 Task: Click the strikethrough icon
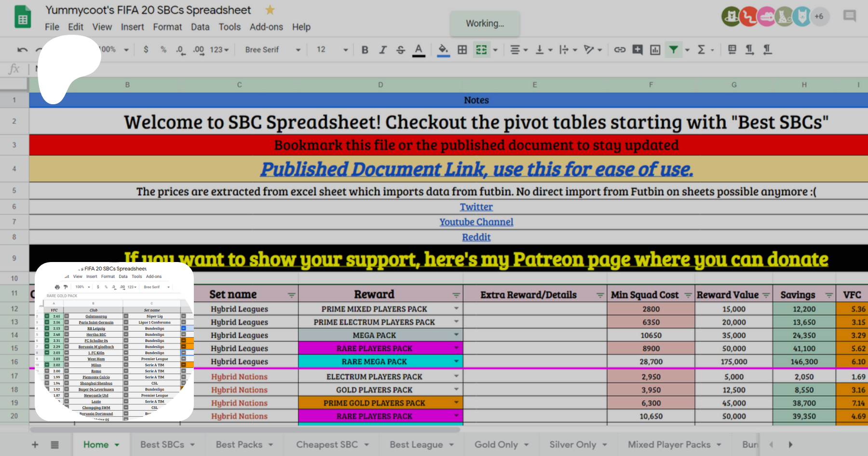tap(400, 50)
